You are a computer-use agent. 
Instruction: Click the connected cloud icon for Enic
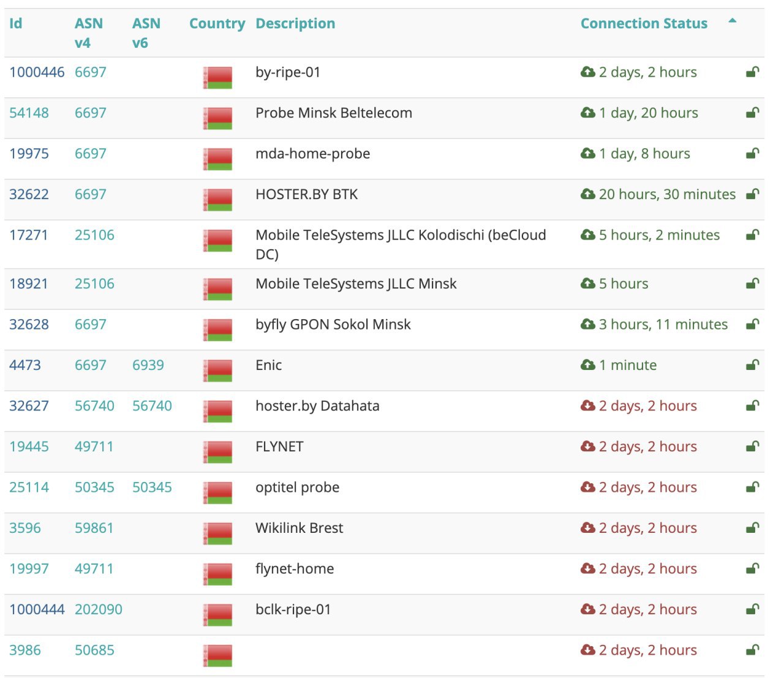[588, 365]
